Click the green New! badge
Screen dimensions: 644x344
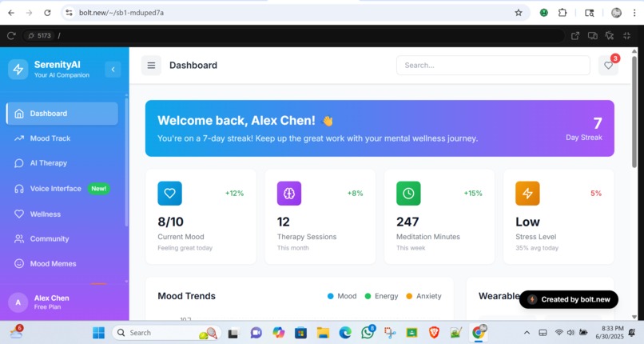(x=98, y=189)
